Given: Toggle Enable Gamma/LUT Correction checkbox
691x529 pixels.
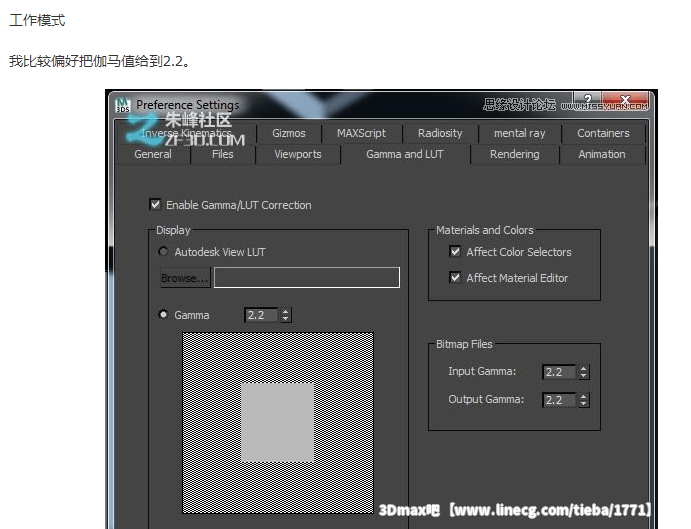Looking at the screenshot, I should (155, 205).
